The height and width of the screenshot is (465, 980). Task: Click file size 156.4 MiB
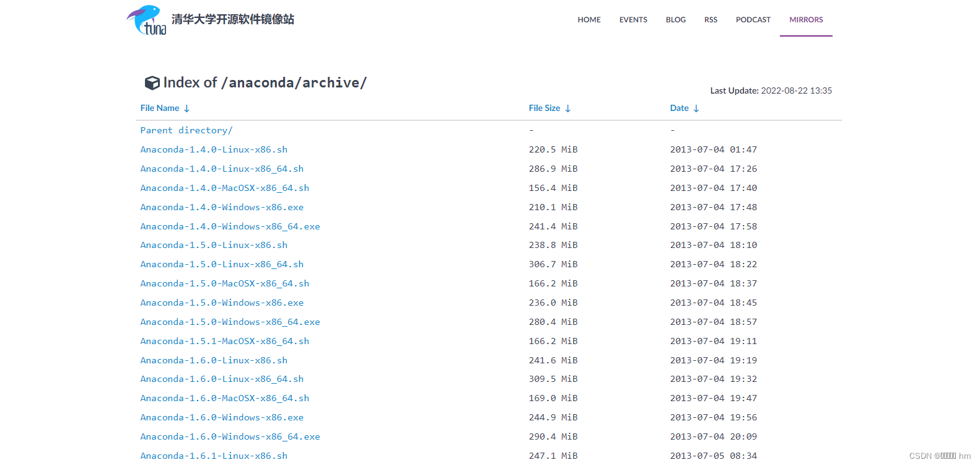(x=553, y=188)
